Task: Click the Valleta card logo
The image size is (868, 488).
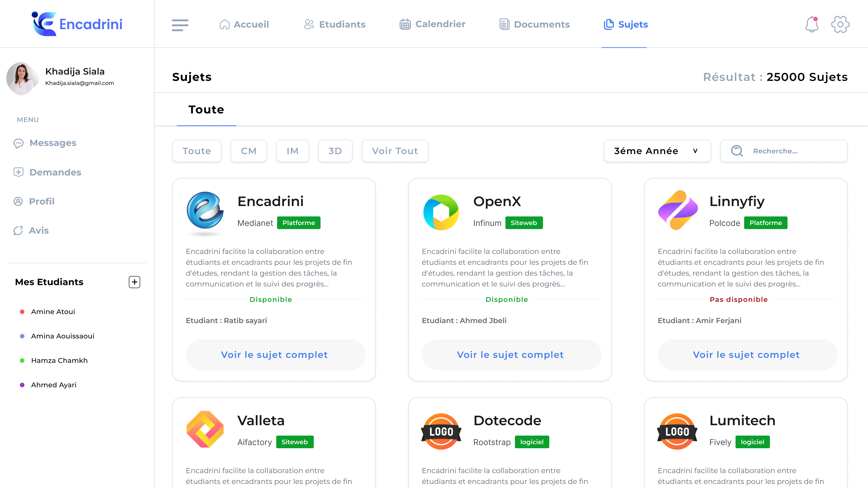Action: [x=205, y=429]
